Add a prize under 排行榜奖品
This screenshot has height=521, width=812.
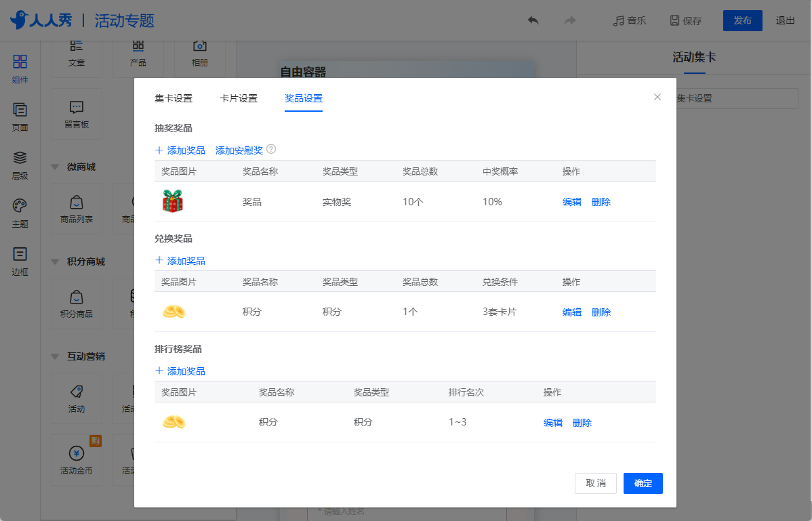(180, 371)
